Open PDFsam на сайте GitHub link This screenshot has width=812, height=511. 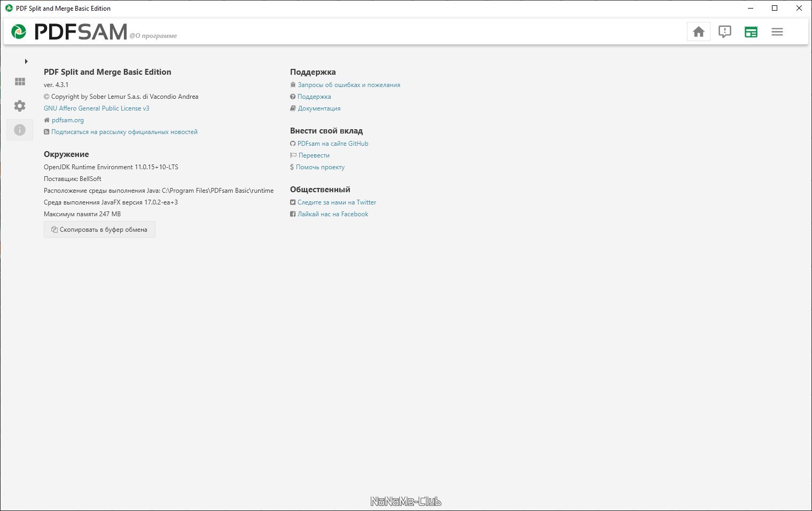click(x=333, y=144)
